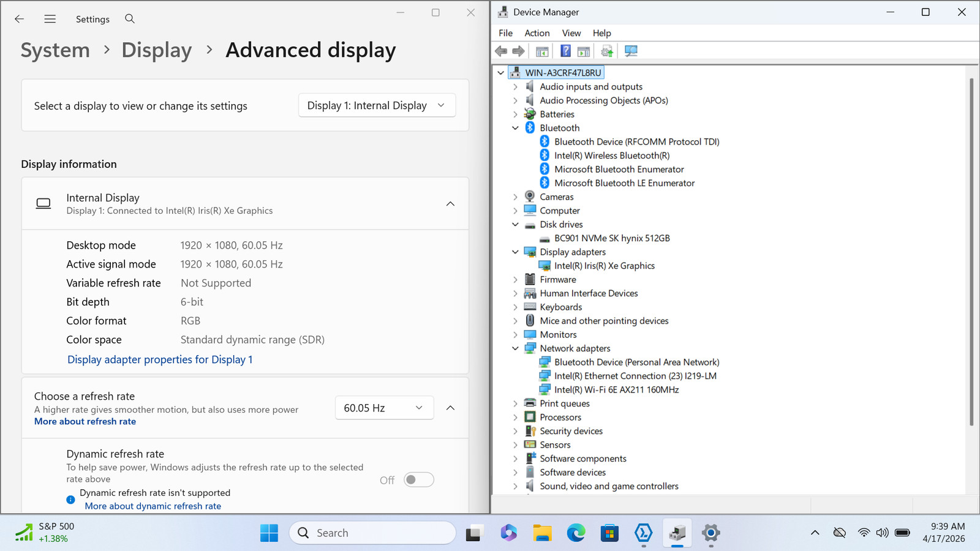Viewport: 980px width, 551px height.
Task: Open the 60.05 Hz refresh rate dropdown
Action: [384, 408]
